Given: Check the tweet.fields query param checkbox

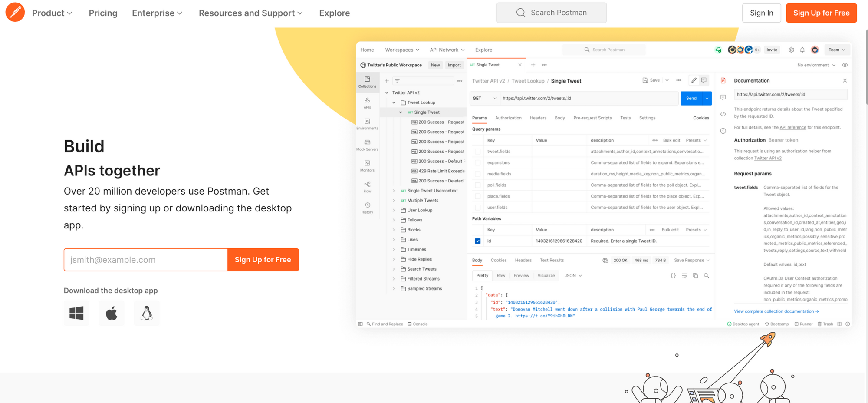Looking at the screenshot, I should click(477, 151).
